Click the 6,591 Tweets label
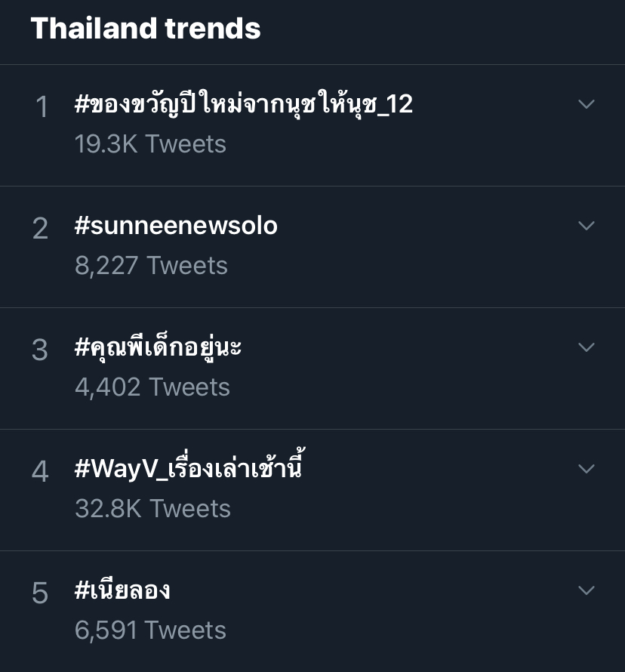The width and height of the screenshot is (625, 672). click(x=150, y=630)
